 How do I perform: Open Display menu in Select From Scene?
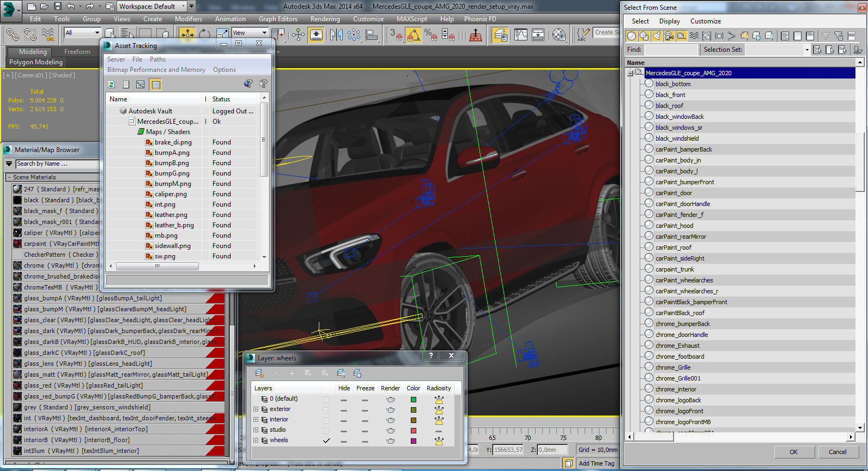pos(670,21)
